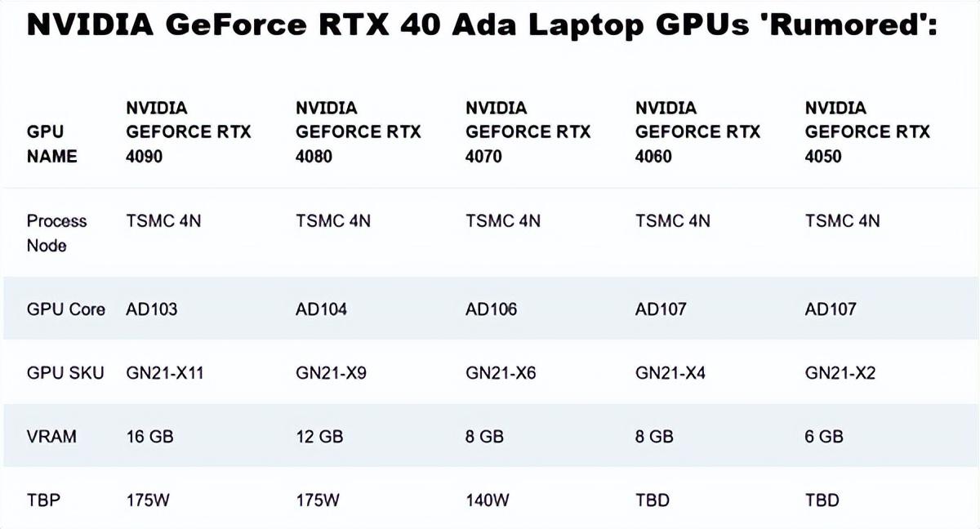Click the GN21-X2 SKU cell
This screenshot has width=980, height=529.
pos(840,373)
